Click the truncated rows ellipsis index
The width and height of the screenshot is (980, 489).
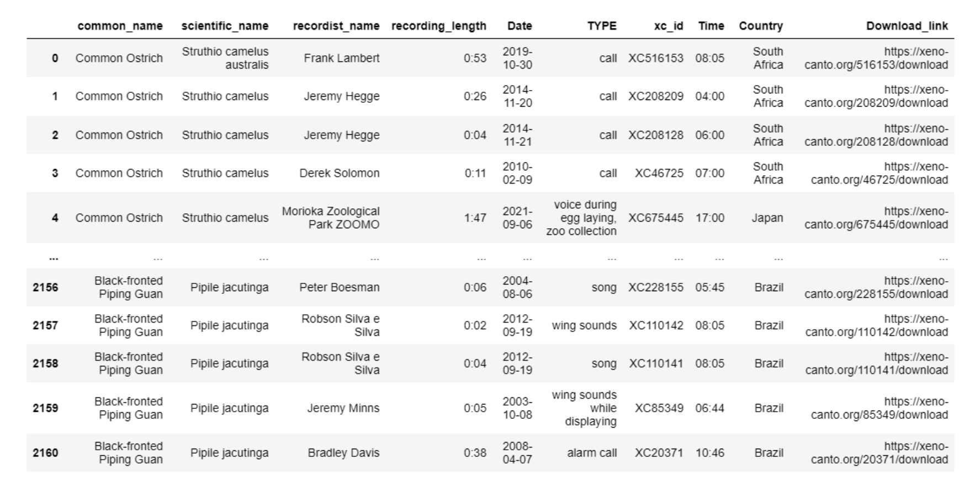[x=54, y=257]
